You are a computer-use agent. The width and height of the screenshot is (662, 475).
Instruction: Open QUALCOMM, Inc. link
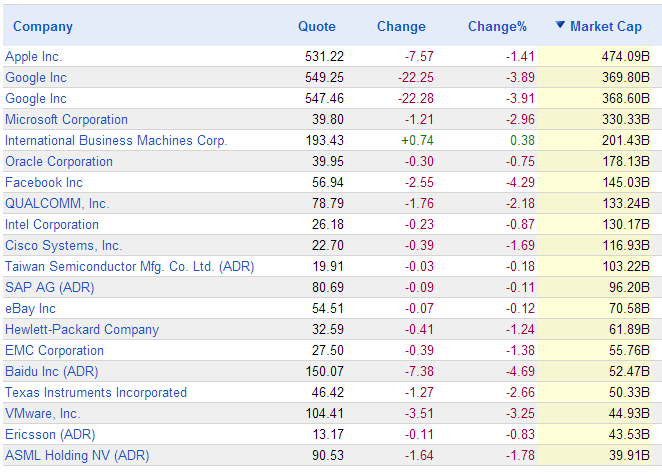[x=57, y=204]
